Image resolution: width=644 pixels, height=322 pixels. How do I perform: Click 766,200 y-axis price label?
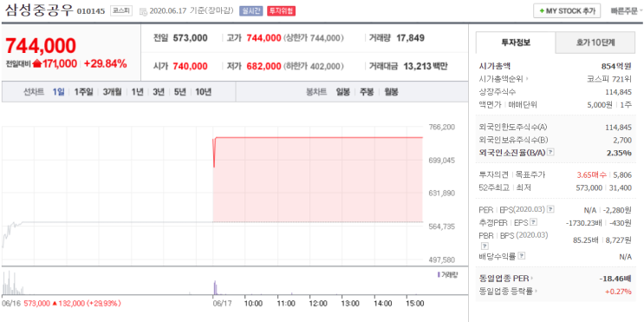[442, 127]
